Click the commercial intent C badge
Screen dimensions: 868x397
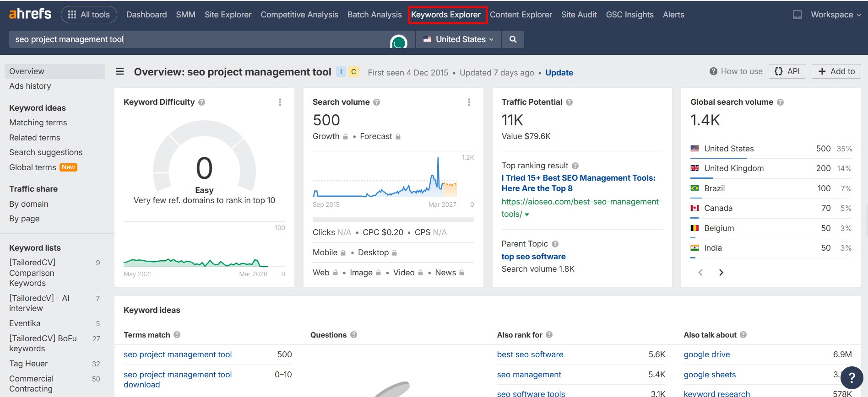point(353,72)
